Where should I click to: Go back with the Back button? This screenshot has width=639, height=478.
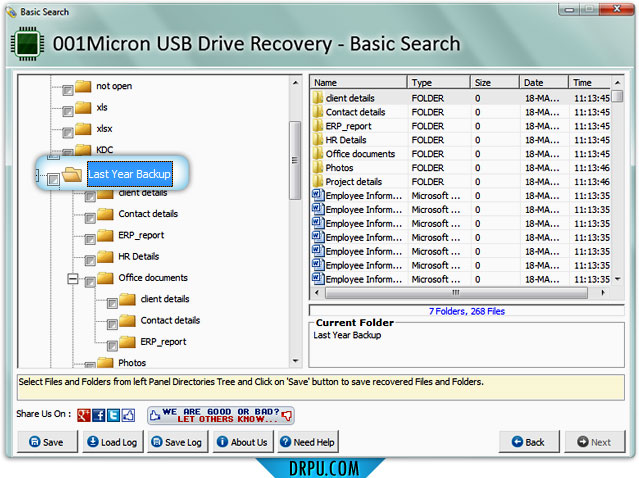pos(529,442)
